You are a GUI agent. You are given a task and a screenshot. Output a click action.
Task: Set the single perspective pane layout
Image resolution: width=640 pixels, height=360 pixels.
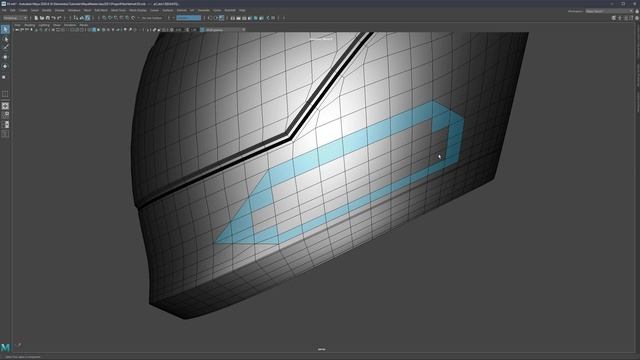[x=5, y=106]
